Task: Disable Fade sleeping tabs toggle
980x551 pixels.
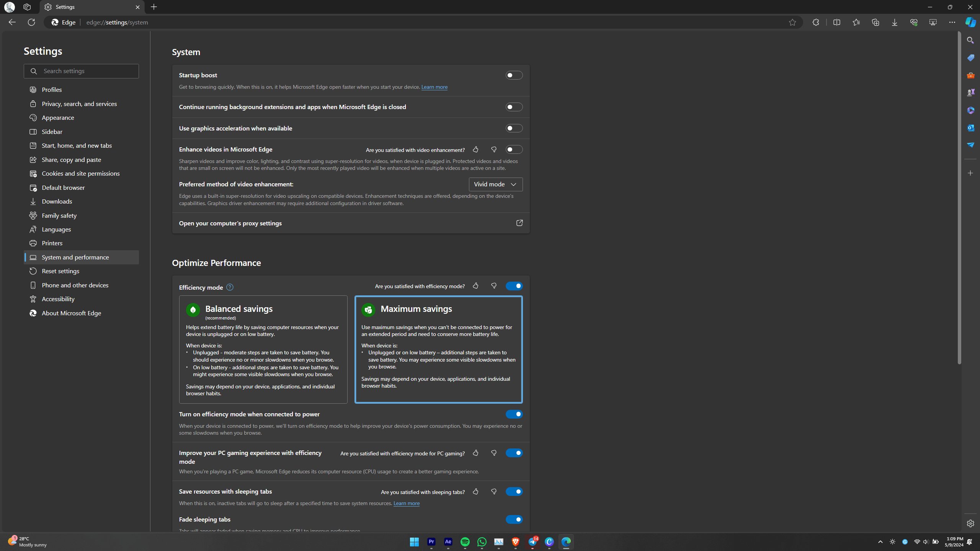Action: pos(514,519)
